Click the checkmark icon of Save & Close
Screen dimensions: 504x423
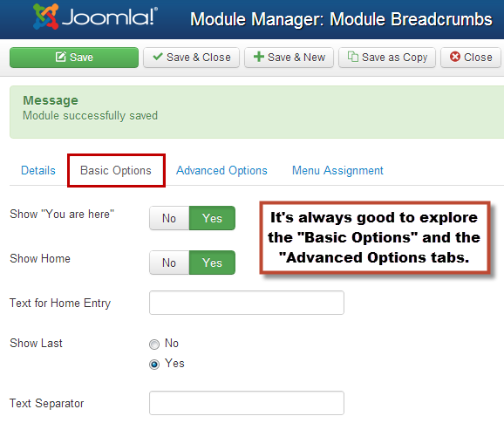pyautogui.click(x=158, y=57)
